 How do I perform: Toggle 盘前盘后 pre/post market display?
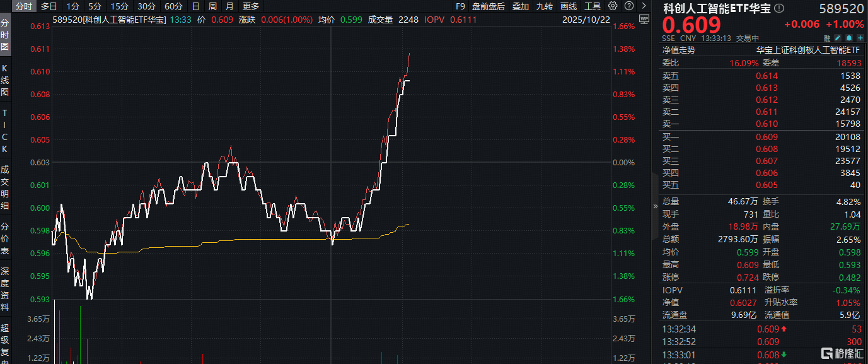pos(489,6)
